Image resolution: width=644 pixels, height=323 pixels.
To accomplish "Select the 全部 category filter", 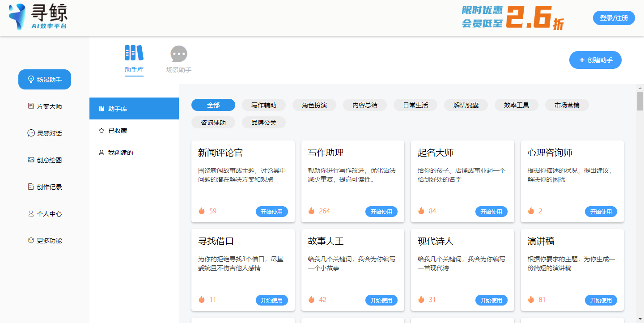I will tap(213, 105).
